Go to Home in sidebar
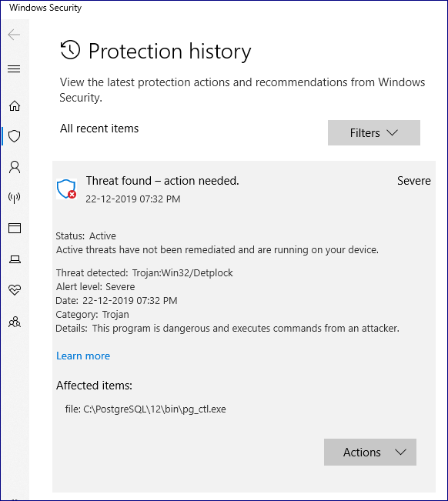448x501 pixels. [x=15, y=105]
